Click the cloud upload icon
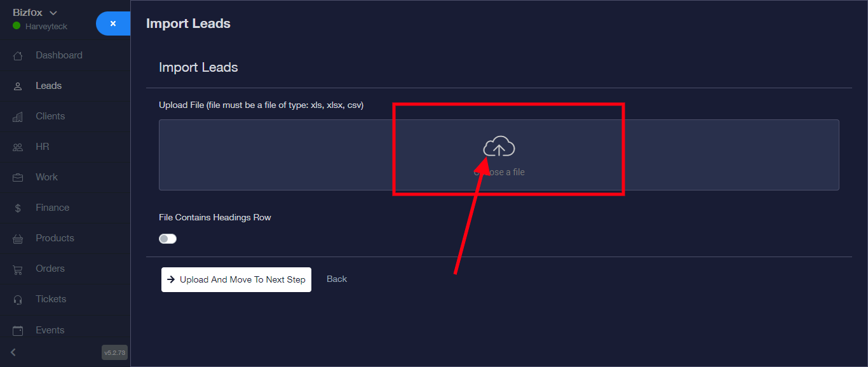 pyautogui.click(x=499, y=147)
